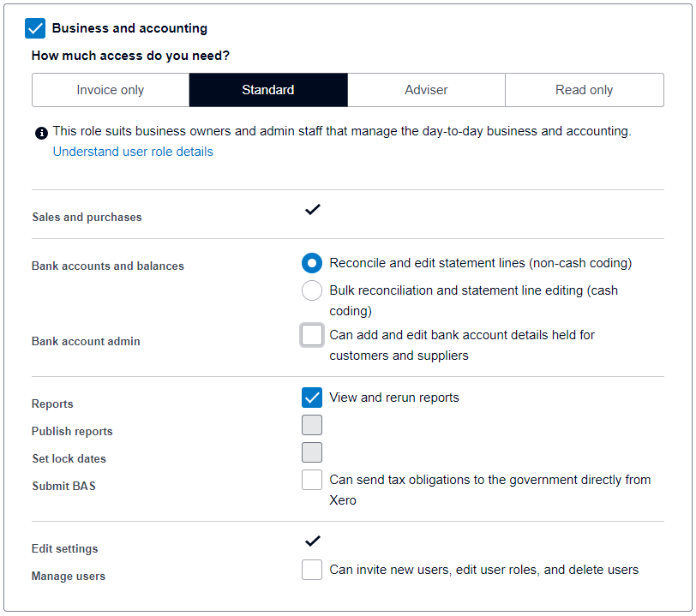Choose the Read only access tab
Screen dimensions: 696x616
click(x=584, y=90)
